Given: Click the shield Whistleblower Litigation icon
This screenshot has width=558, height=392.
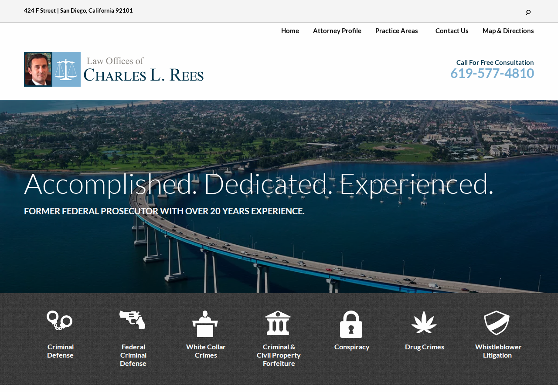Looking at the screenshot, I should (x=497, y=323).
